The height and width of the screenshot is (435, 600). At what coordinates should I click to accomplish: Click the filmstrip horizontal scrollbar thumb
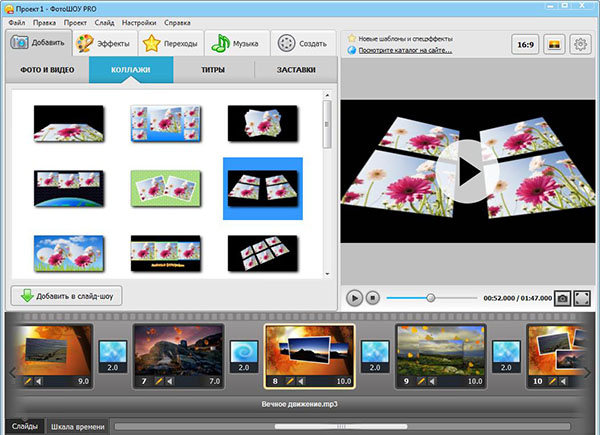point(341,426)
